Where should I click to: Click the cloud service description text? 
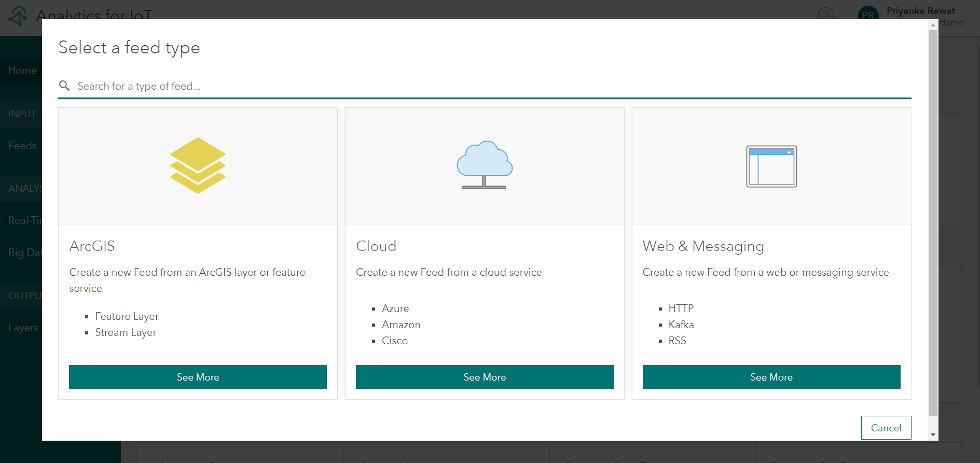(449, 272)
